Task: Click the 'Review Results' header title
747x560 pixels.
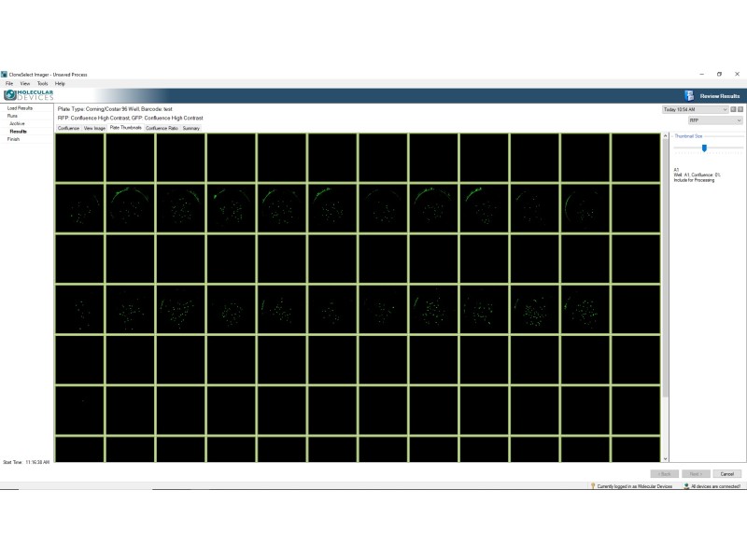Action: click(x=720, y=96)
